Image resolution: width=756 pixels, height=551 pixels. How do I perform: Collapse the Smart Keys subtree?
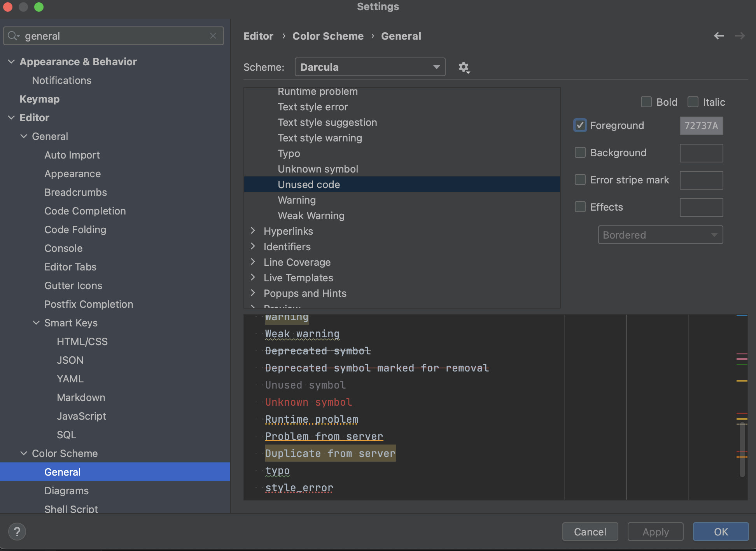tap(36, 323)
